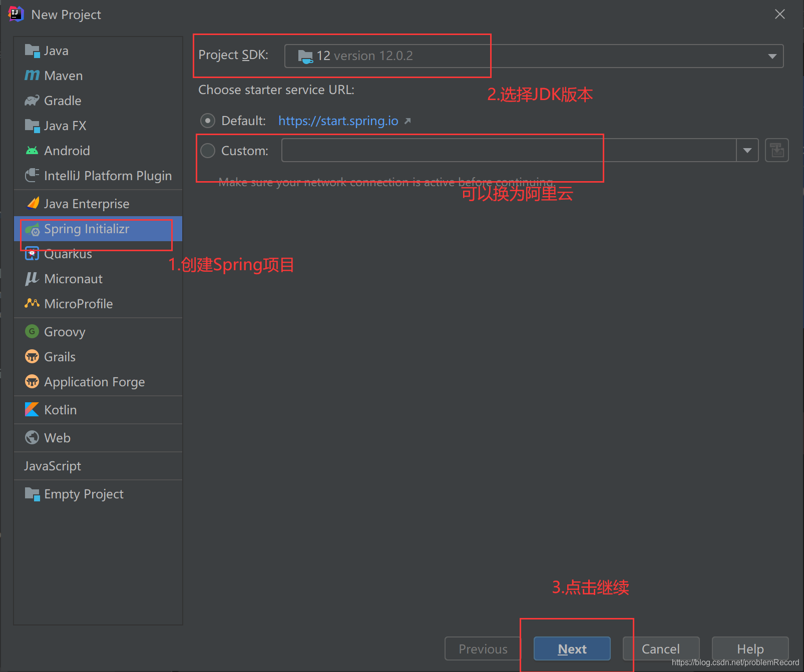Open the Project SDK combo box showing 12.0.2
804x672 pixels.
(534, 56)
